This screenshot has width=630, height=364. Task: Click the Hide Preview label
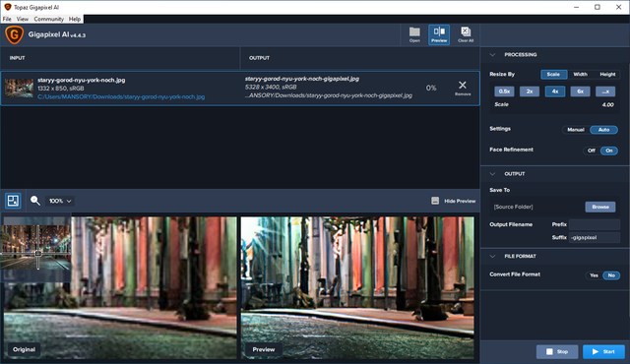[460, 201]
